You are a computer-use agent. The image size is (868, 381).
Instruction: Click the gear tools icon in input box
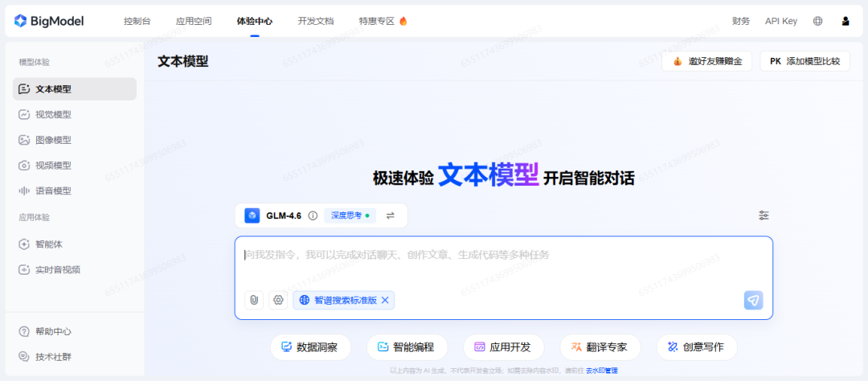278,300
